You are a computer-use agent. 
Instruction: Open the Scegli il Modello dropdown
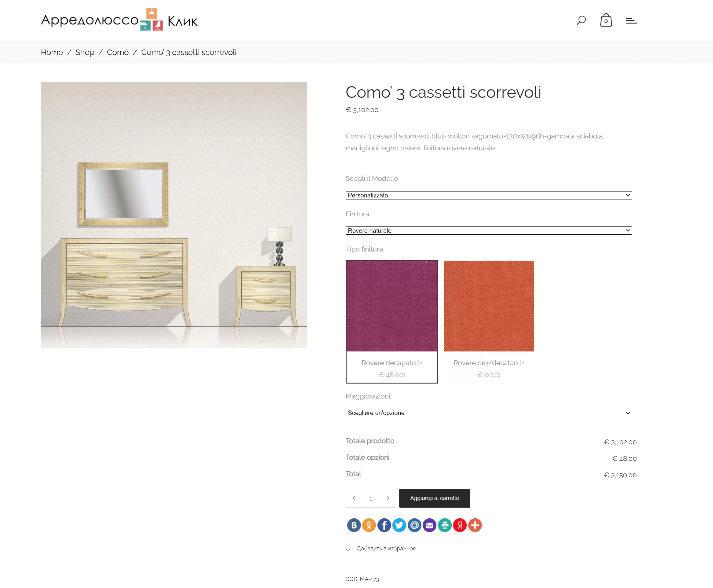[488, 195]
